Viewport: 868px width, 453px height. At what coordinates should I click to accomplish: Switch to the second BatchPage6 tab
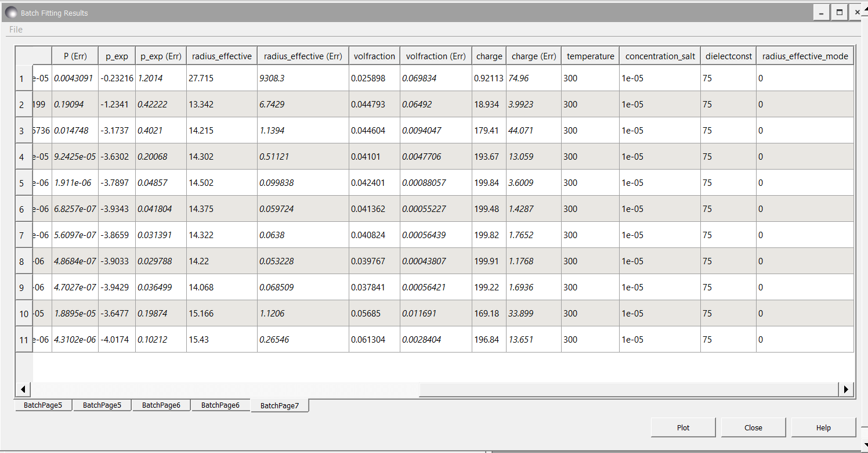220,405
